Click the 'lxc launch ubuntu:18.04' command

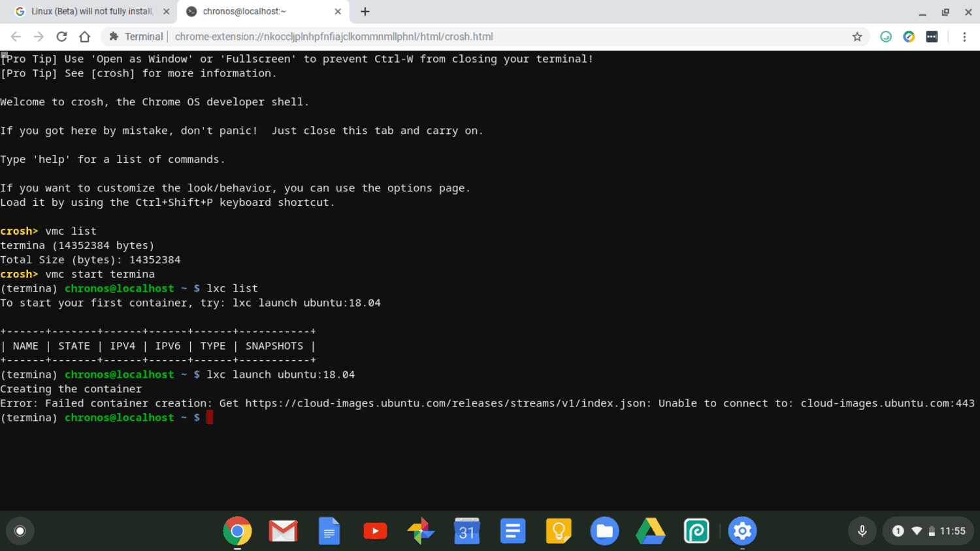(x=281, y=375)
